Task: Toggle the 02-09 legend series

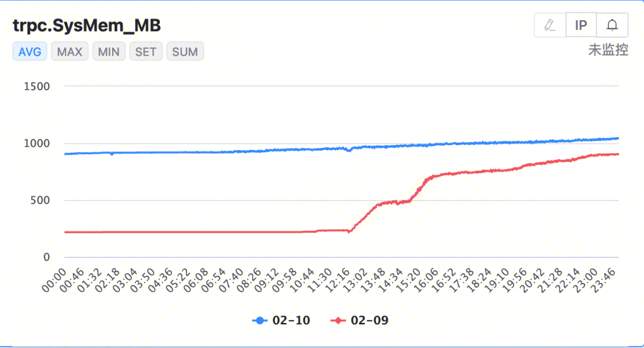Action: 360,321
